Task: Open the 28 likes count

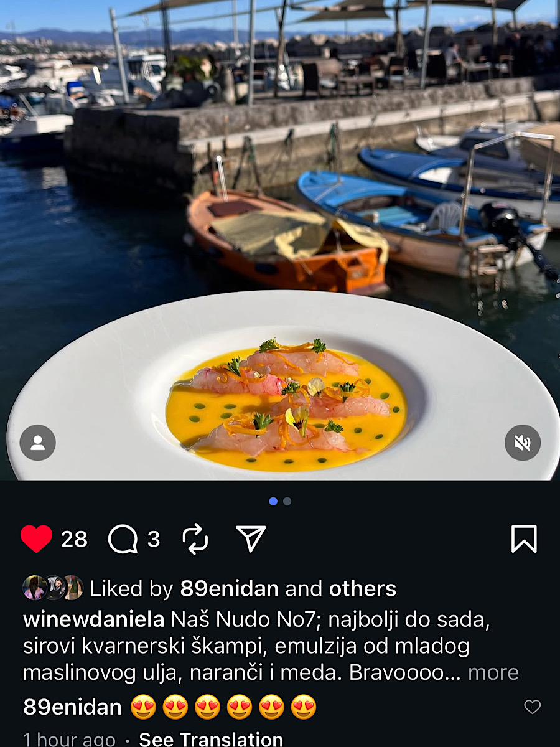Action: 74,539
